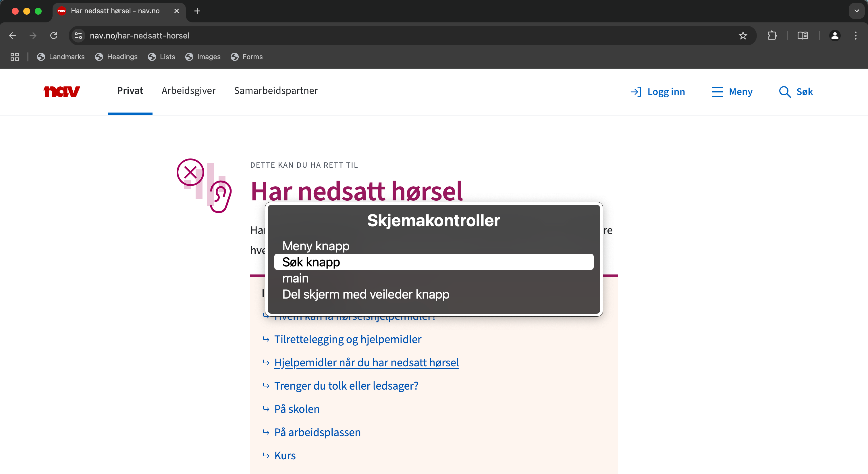The image size is (868, 474).
Task: Expand the tab search chevron
Action: 857,11
